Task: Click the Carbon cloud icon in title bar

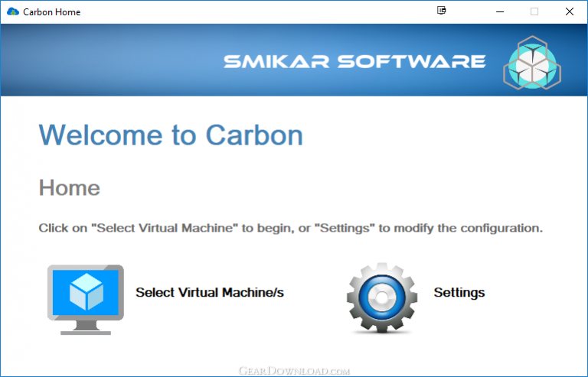Action: pos(13,11)
